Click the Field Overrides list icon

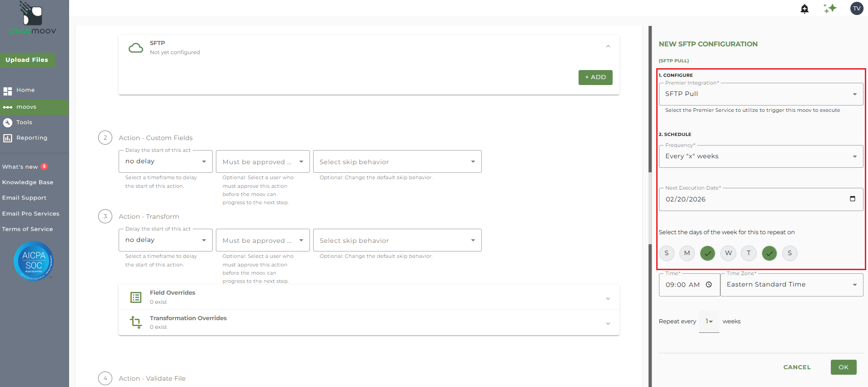coord(136,297)
